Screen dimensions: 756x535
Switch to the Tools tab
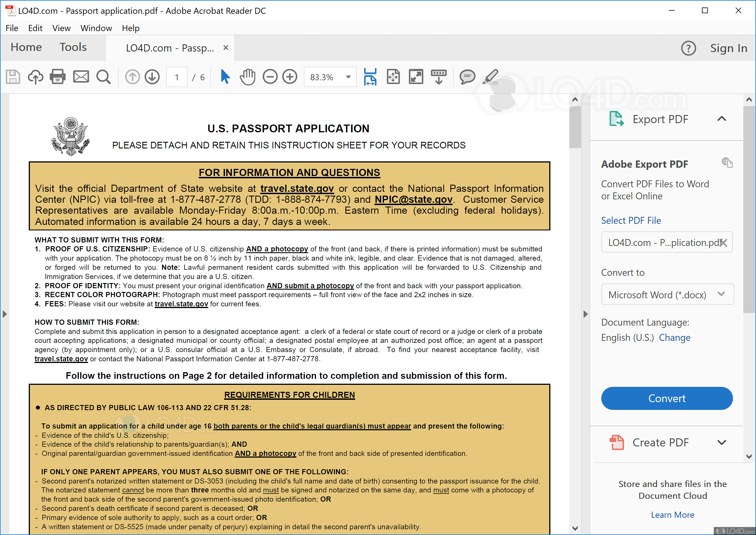[x=73, y=47]
